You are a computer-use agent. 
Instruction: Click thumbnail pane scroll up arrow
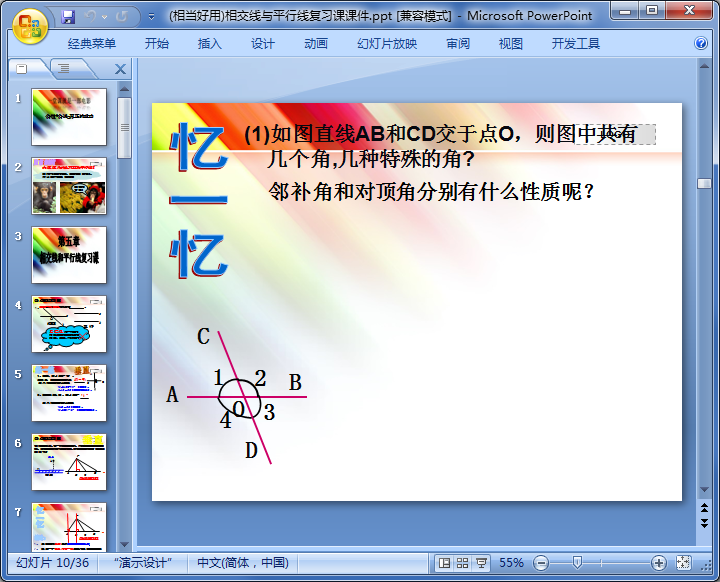(x=124, y=88)
